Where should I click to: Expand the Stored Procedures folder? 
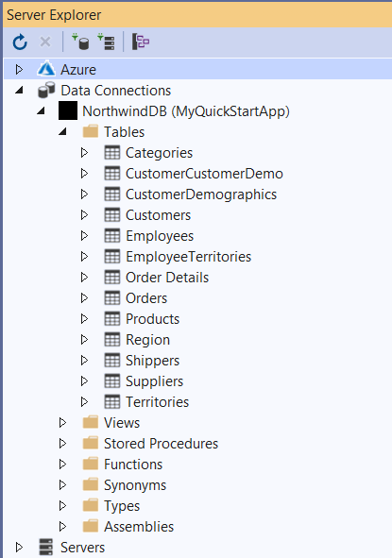pyautogui.click(x=62, y=443)
